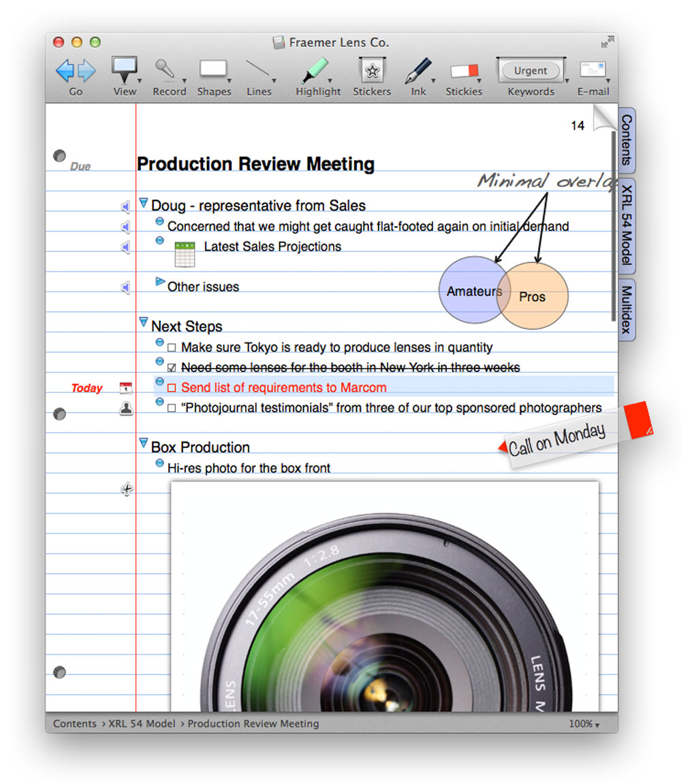Click the Hi-res photo for the box front text
Screen dimensions: 681x784
point(249,469)
